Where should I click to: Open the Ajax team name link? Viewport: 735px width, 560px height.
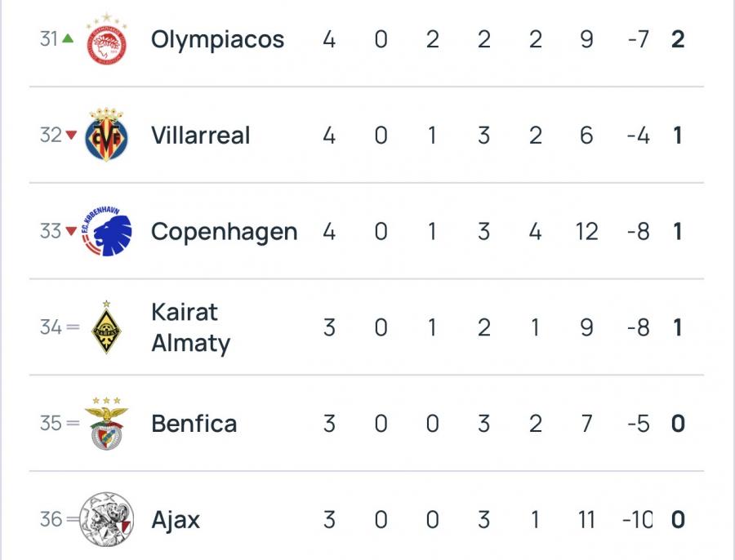point(176,520)
